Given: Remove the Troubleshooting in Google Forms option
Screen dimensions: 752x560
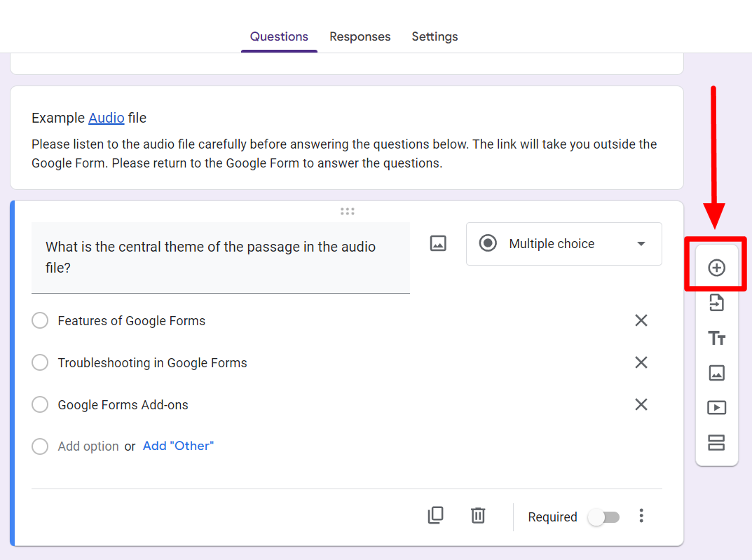Looking at the screenshot, I should click(x=641, y=362).
